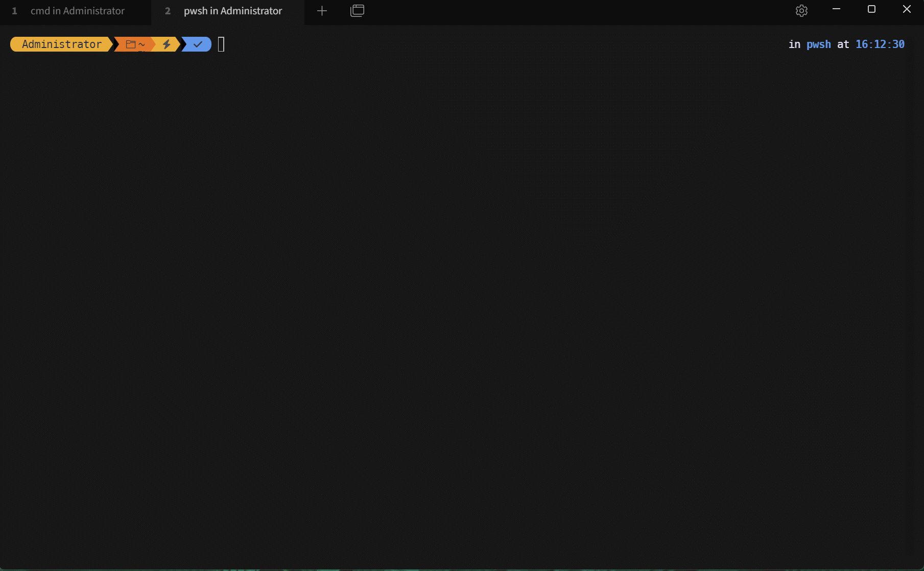Screen dimensions: 924x571
Task: Click the tilde home directory symbol
Action: click(x=142, y=44)
